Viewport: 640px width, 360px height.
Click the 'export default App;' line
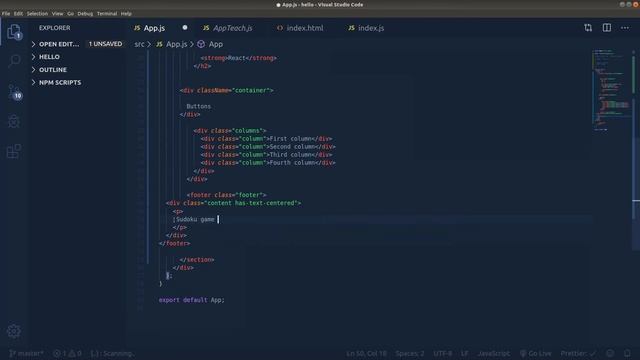click(x=191, y=300)
